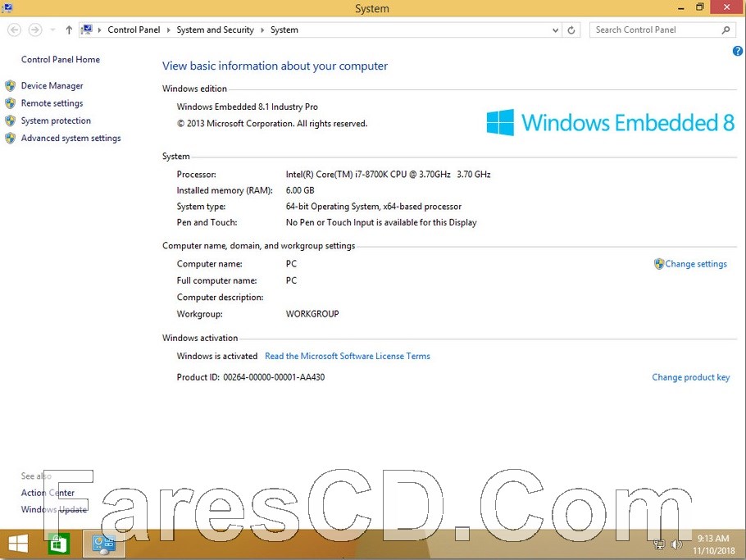Select the processor text Intel Core i7-8700K
The image size is (746, 560).
click(388, 175)
